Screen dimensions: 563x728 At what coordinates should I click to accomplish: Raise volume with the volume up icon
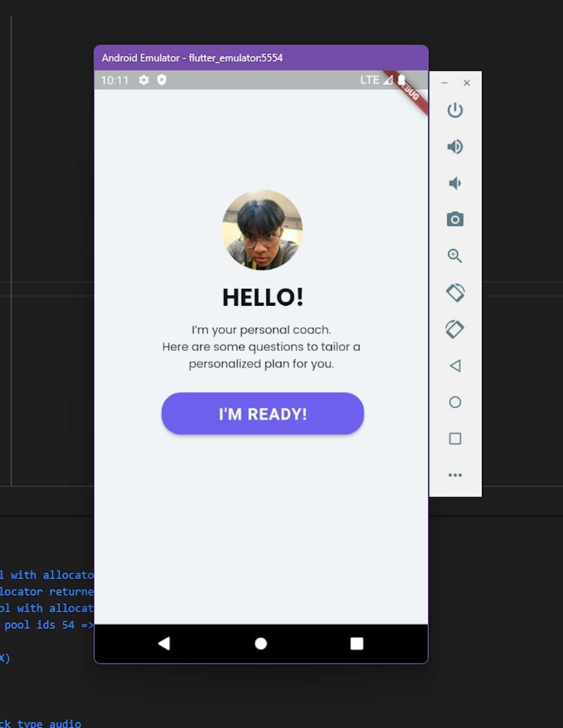[x=455, y=147]
